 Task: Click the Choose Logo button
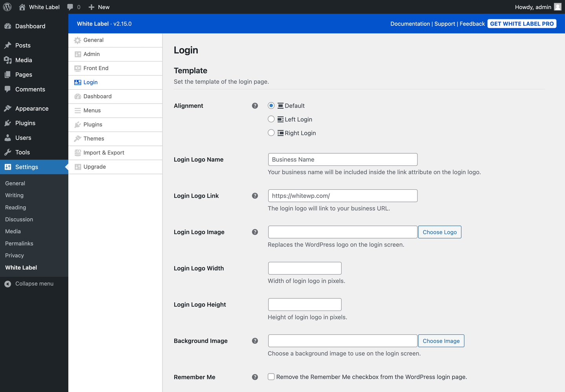439,232
